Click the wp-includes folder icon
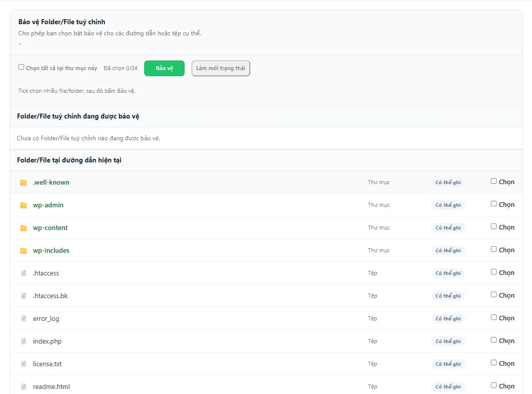 pos(23,251)
